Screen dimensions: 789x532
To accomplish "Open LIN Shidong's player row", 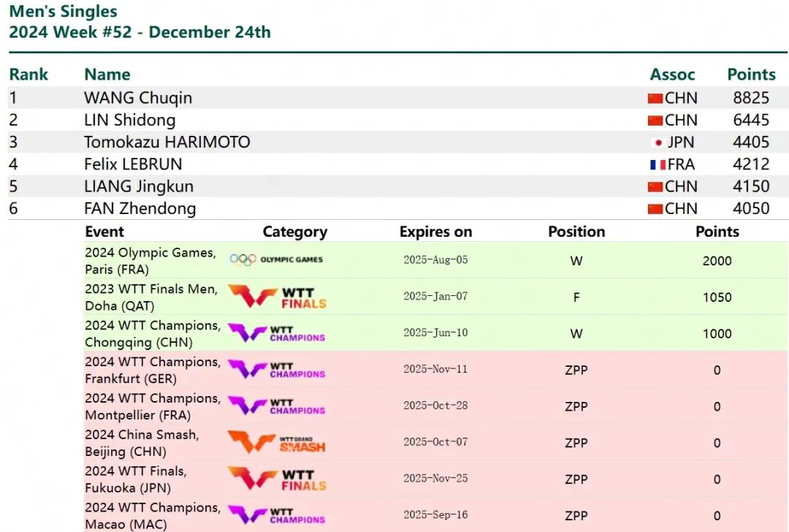I will (129, 120).
